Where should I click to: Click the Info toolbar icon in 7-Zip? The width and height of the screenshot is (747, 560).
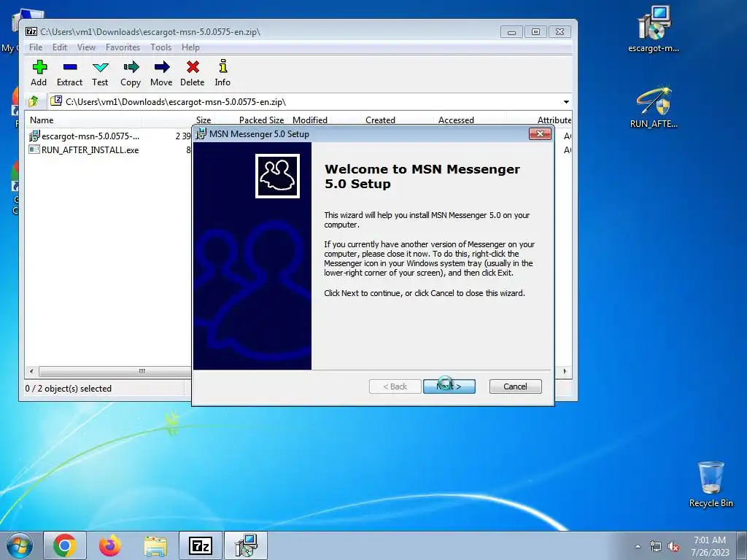pyautogui.click(x=222, y=73)
